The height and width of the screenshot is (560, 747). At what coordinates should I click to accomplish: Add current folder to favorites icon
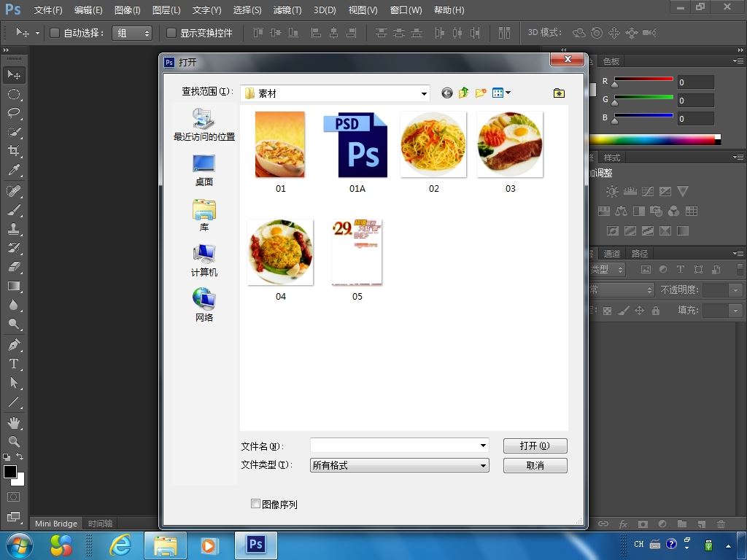pos(559,93)
